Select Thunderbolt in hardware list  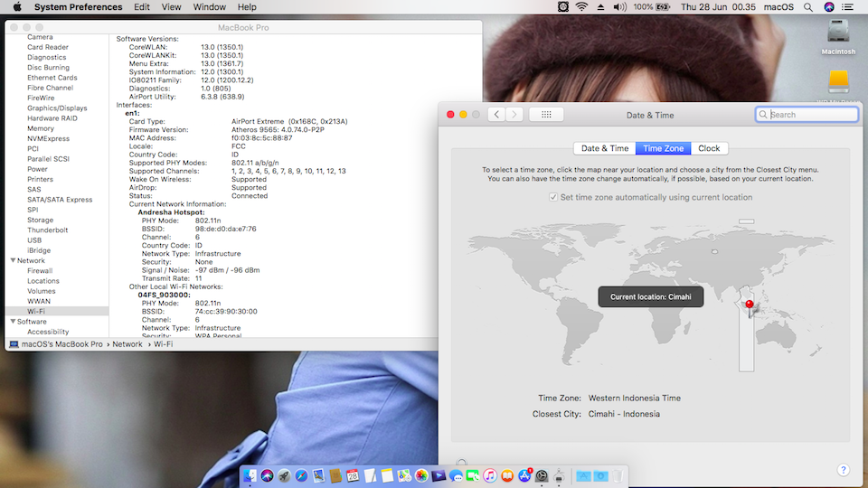pos(48,230)
